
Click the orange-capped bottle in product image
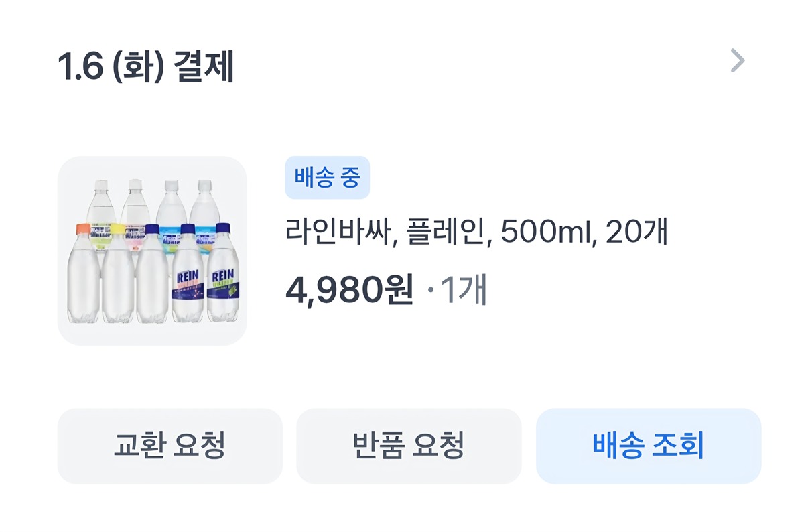point(83,275)
